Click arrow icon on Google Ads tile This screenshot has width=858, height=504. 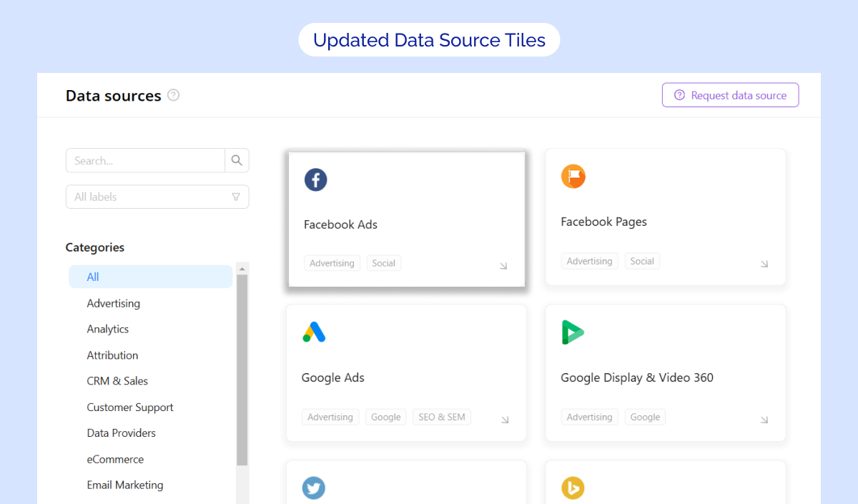point(505,420)
